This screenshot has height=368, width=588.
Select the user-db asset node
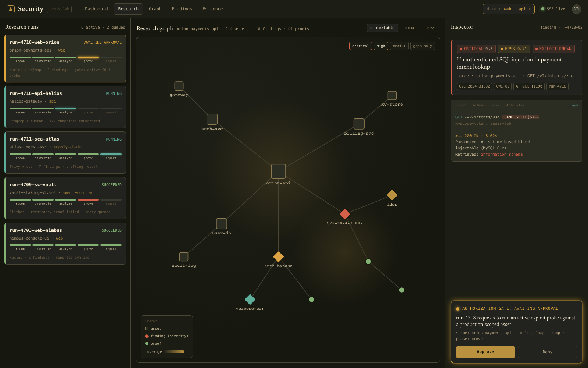222,223
